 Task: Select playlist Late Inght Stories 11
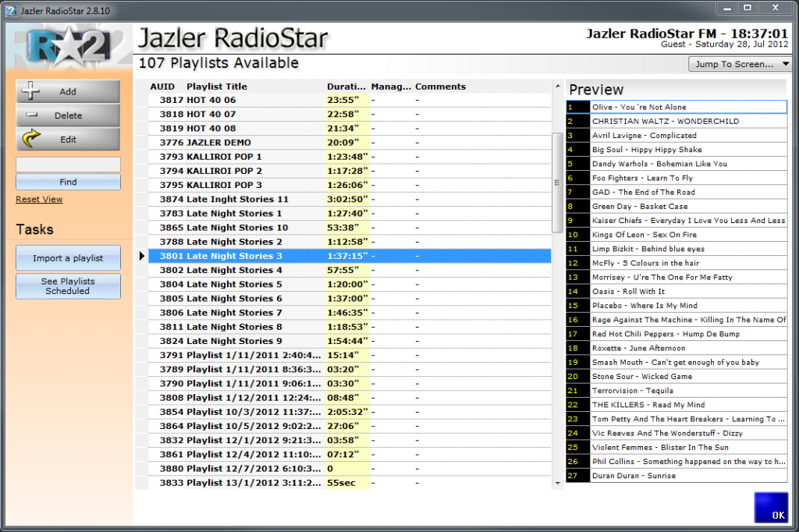coord(350,199)
